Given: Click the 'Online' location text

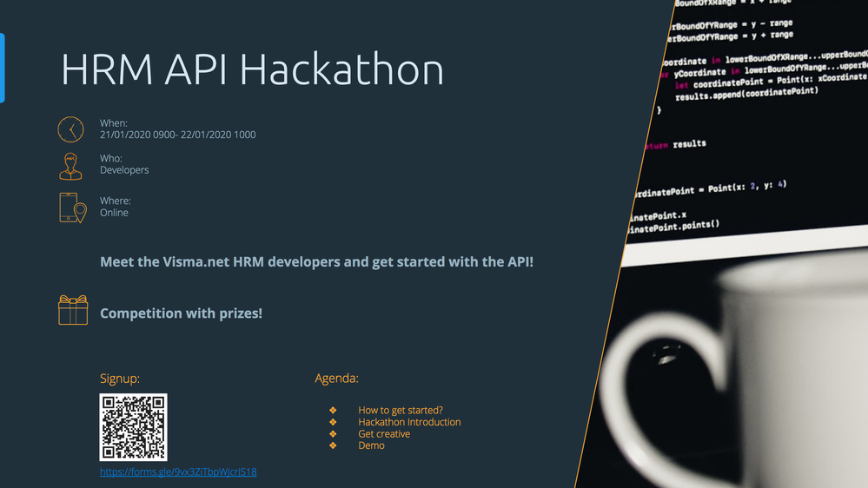Looking at the screenshot, I should [114, 213].
